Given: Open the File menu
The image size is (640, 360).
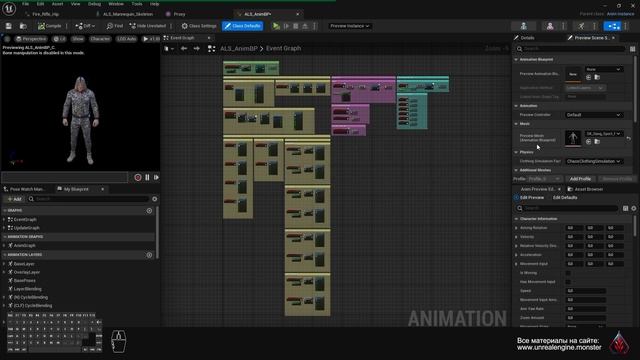Looking at the screenshot, I should coord(25,4).
